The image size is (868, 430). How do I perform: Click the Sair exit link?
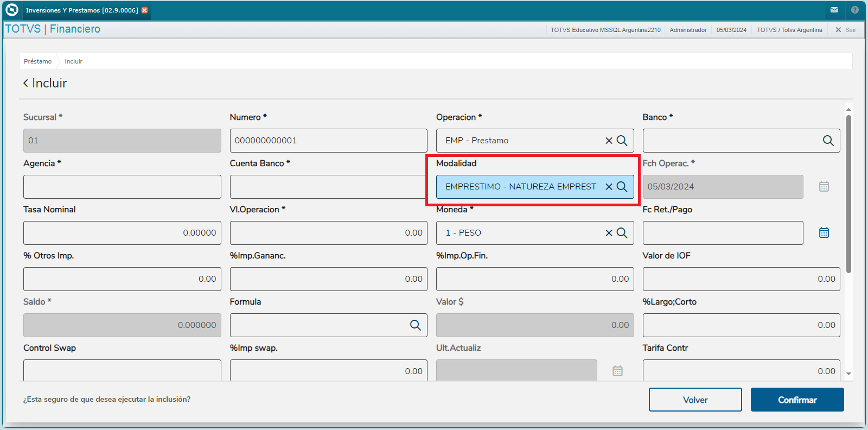(846, 30)
